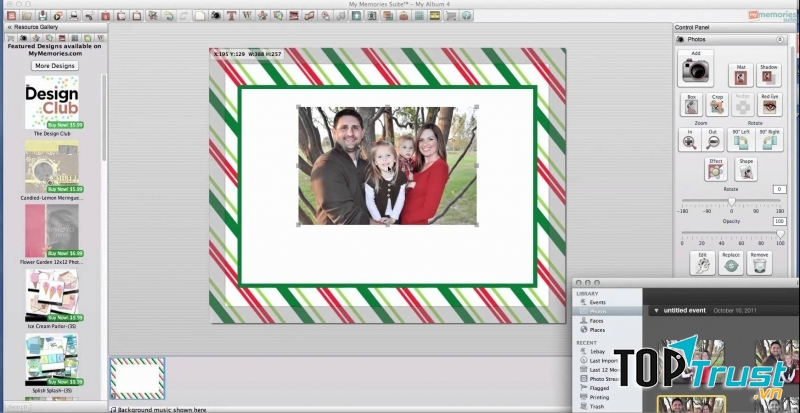The width and height of the screenshot is (800, 413).
Task: Select Flagged in iPhoto sidebar
Action: click(599, 388)
